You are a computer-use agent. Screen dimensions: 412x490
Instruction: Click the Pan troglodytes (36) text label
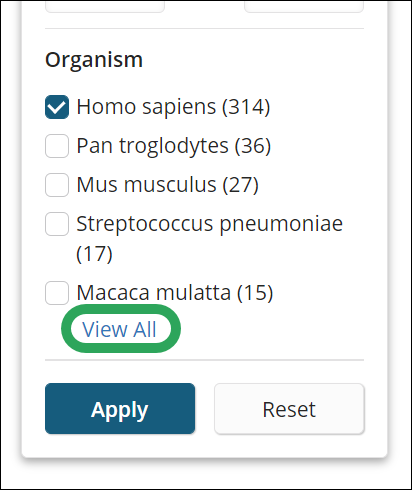(174, 146)
